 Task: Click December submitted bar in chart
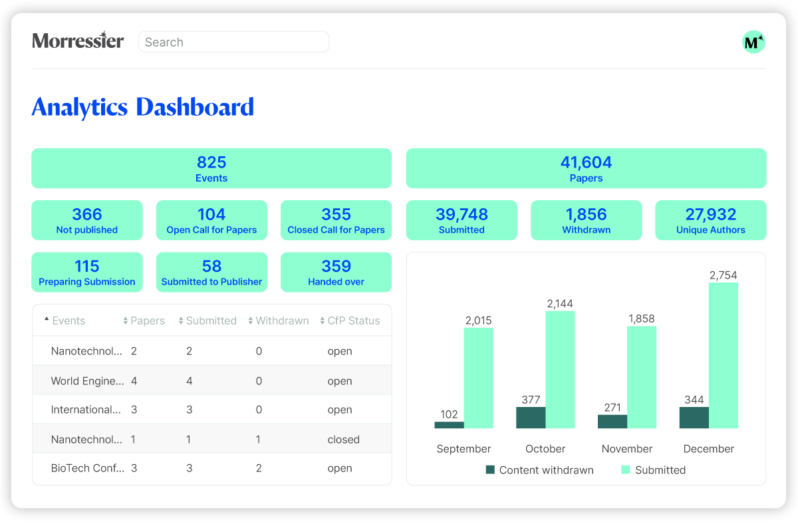click(724, 355)
